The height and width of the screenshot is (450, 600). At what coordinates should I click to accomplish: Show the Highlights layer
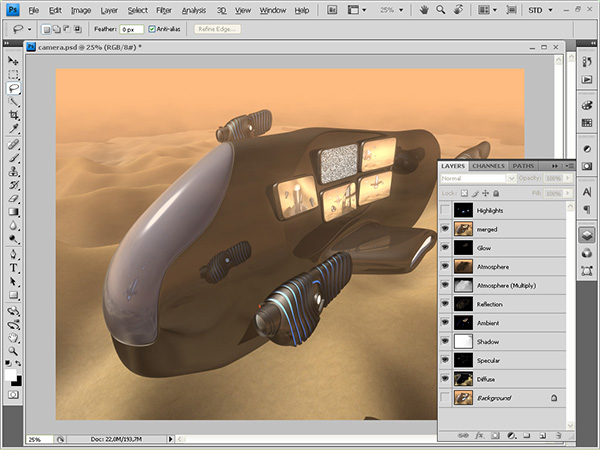445,210
